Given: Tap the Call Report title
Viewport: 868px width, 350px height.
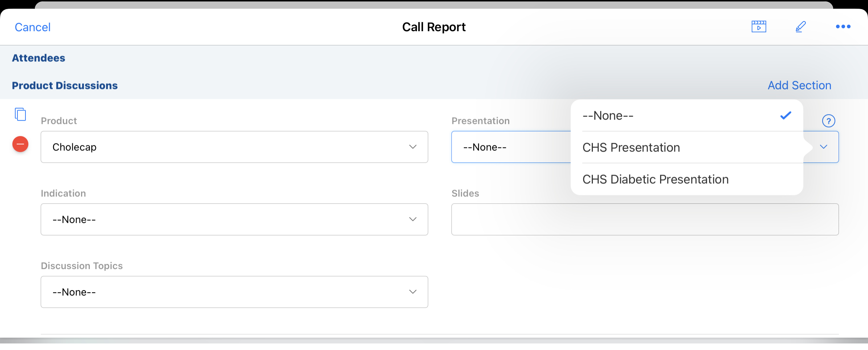Looking at the screenshot, I should tap(434, 27).
